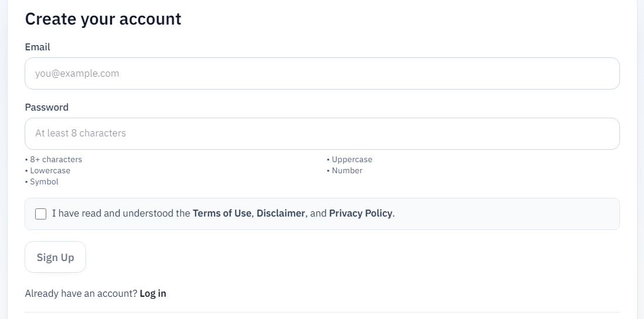Click the Number password requirement
644x319 pixels.
pos(347,170)
